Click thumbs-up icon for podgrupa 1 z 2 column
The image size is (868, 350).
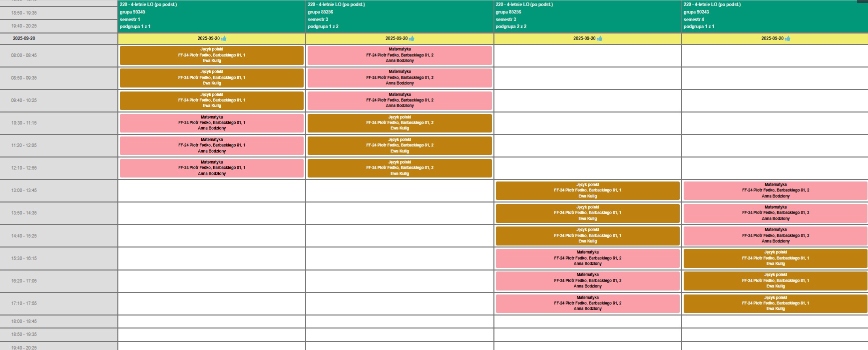point(412,38)
